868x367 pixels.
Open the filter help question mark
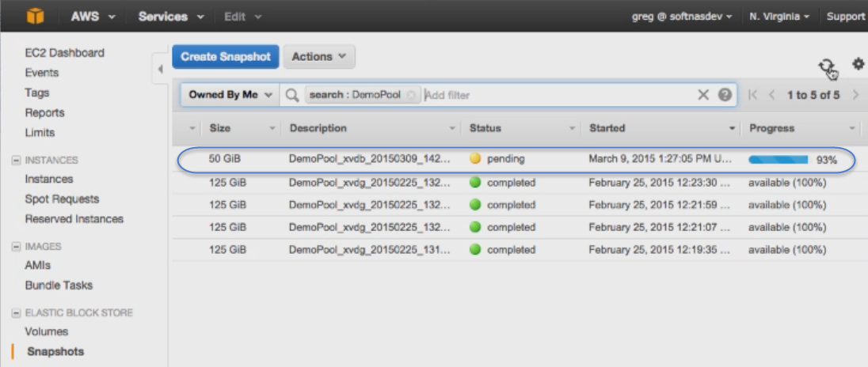(725, 95)
